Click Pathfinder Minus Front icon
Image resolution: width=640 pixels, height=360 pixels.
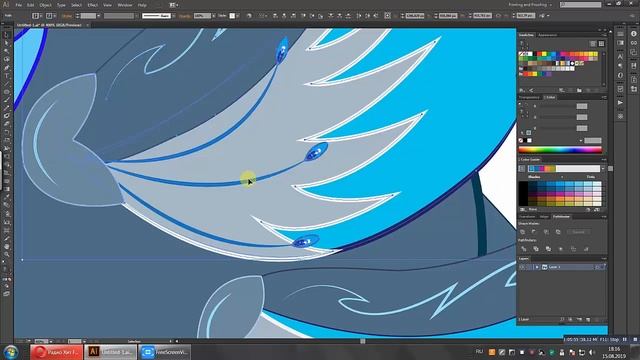tap(534, 232)
